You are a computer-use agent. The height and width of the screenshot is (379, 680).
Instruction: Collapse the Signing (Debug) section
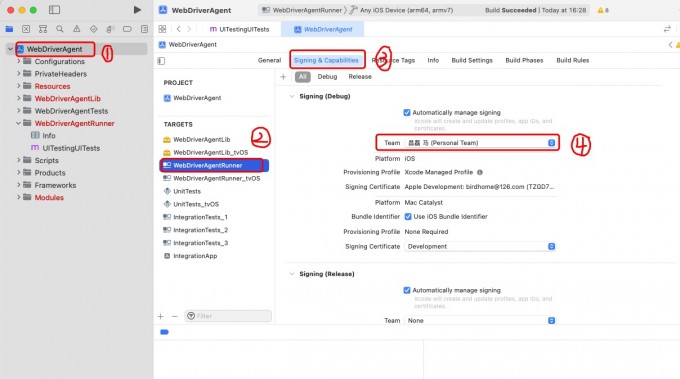pyautogui.click(x=292, y=96)
